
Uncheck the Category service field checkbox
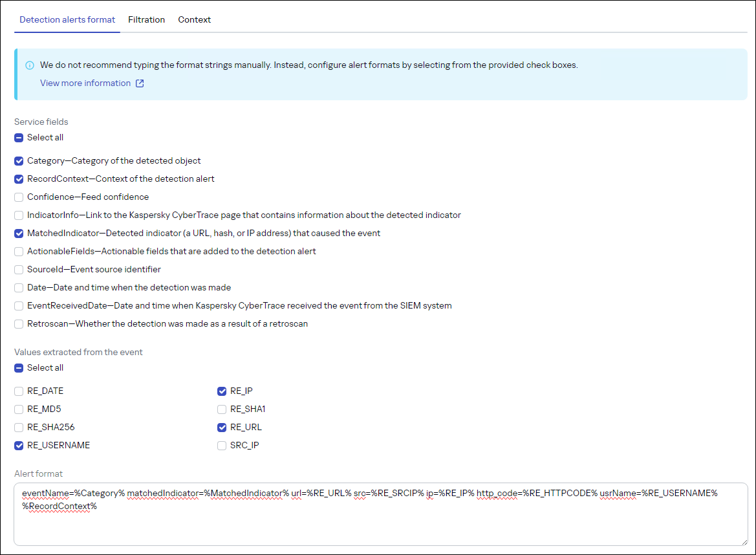point(19,161)
